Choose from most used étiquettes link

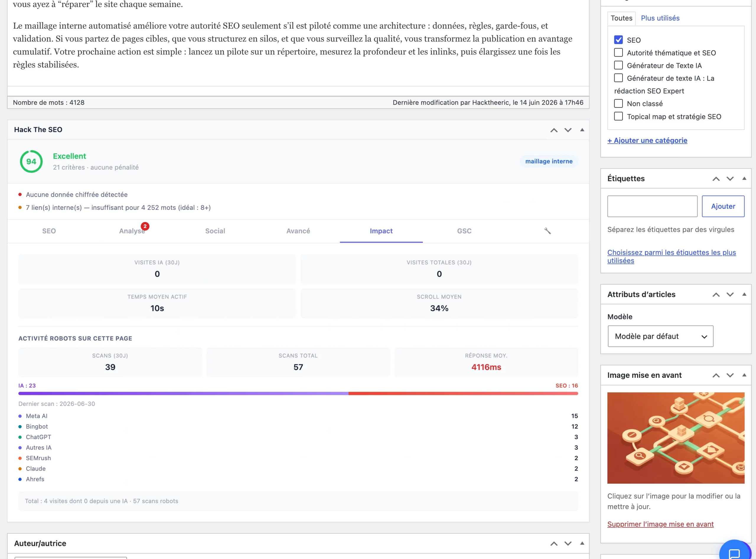coord(671,256)
